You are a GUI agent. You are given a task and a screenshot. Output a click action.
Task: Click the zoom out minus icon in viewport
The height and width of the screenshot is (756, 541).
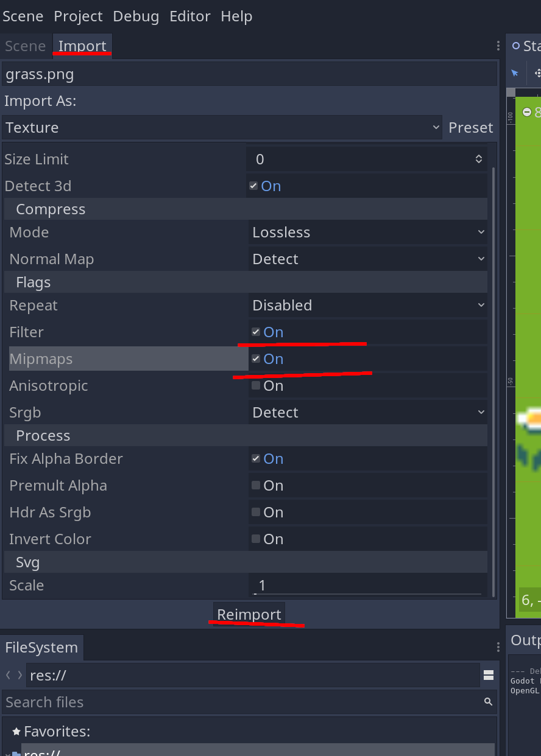click(x=527, y=112)
